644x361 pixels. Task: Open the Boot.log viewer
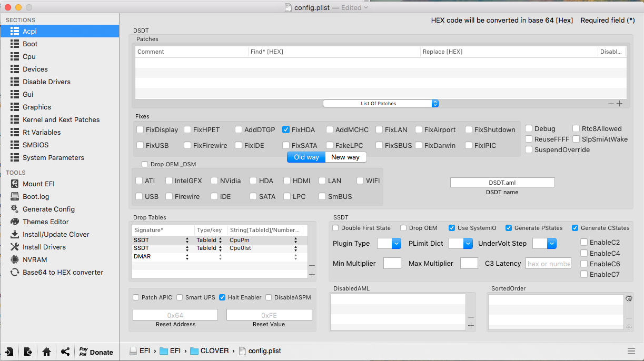click(x=35, y=196)
